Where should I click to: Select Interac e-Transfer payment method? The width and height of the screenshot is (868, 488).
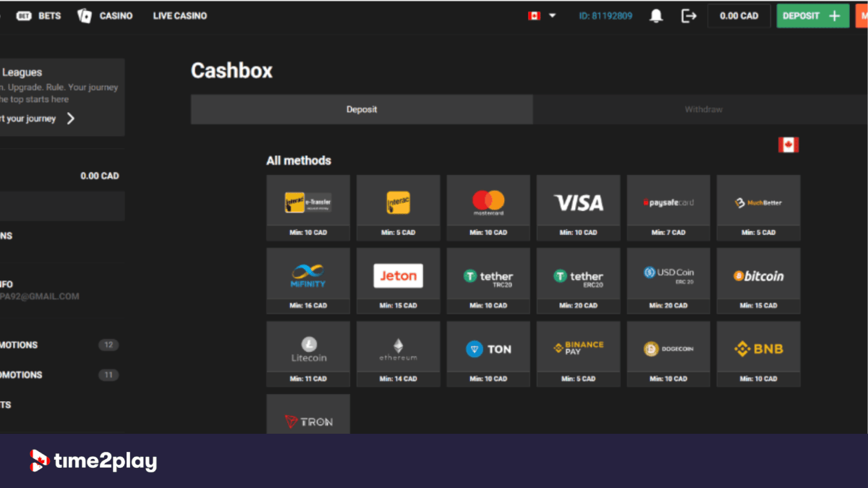click(308, 207)
